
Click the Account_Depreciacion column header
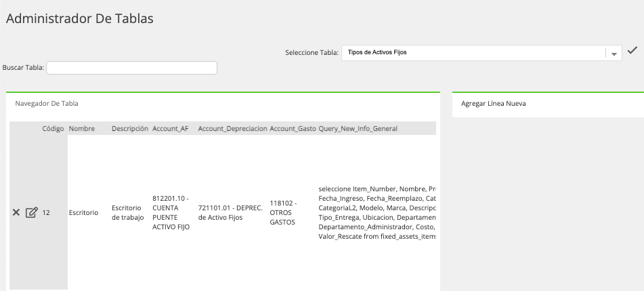tap(232, 128)
